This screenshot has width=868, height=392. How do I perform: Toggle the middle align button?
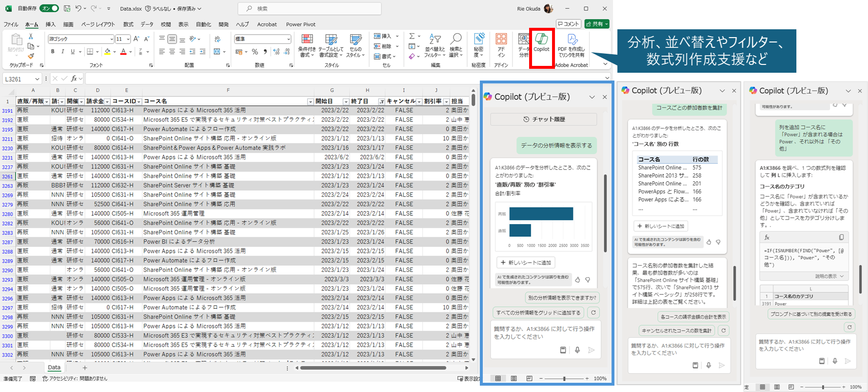(x=172, y=39)
